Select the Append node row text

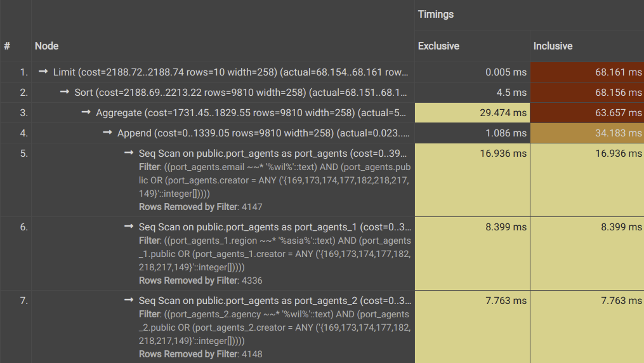coord(263,133)
